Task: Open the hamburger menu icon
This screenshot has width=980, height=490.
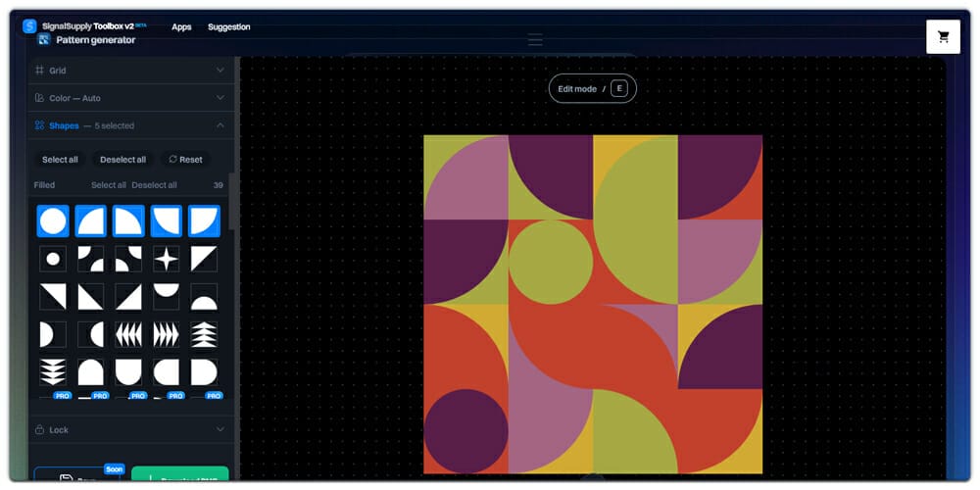Action: click(535, 40)
